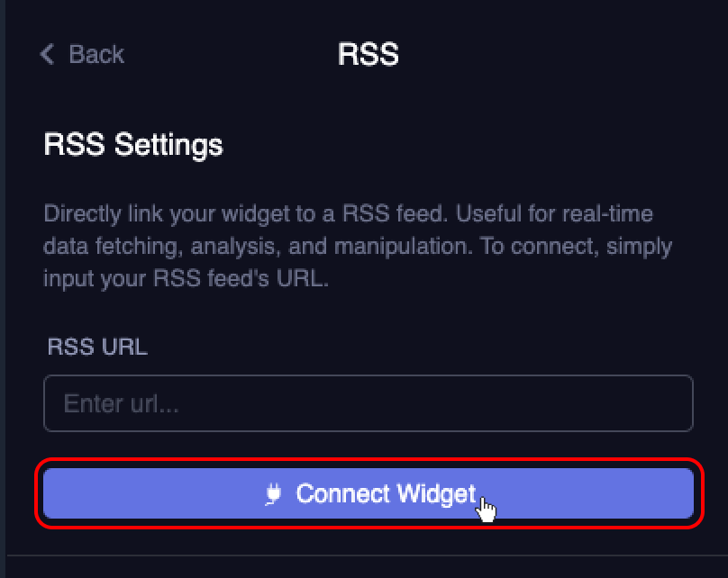728x578 pixels.
Task: Click the 'Enter url...' placeholder text
Action: 121,403
